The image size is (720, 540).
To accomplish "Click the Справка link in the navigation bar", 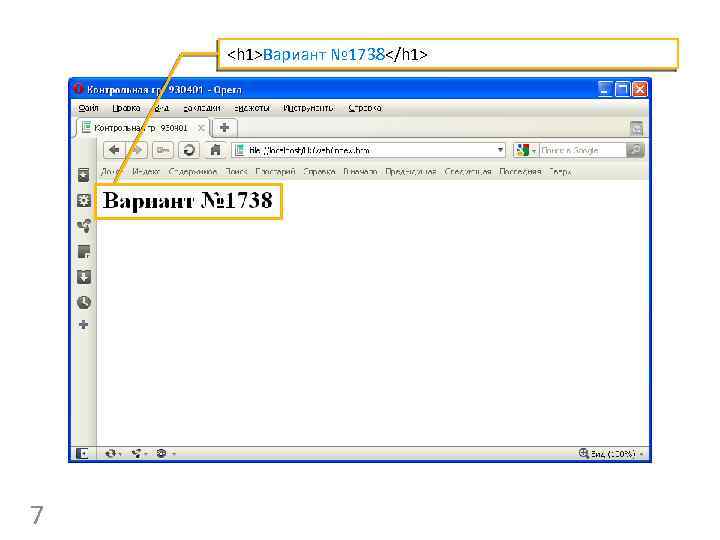I will 319,172.
